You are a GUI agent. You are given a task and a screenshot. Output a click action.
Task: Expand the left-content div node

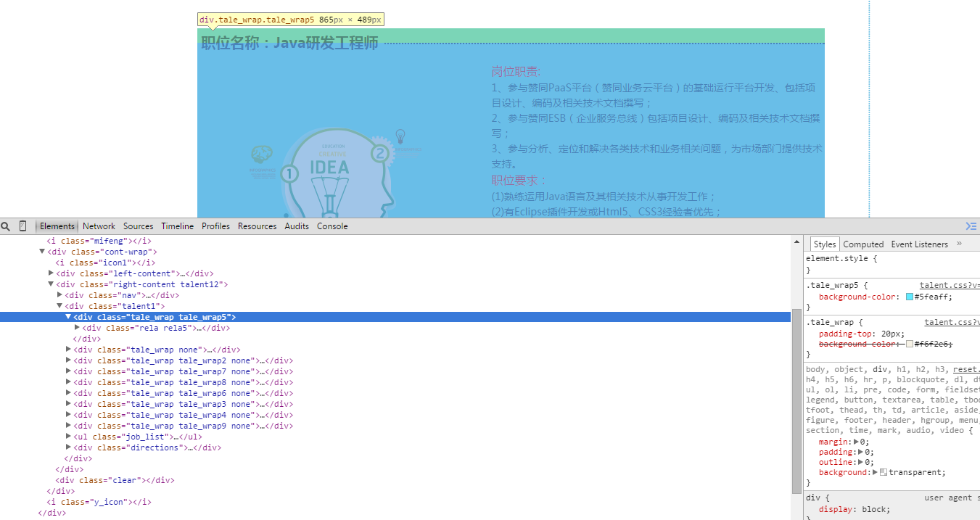51,273
